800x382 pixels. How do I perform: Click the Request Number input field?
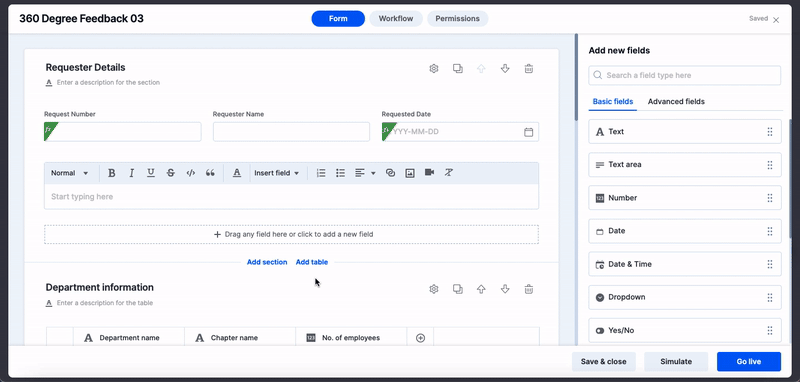[122, 132]
